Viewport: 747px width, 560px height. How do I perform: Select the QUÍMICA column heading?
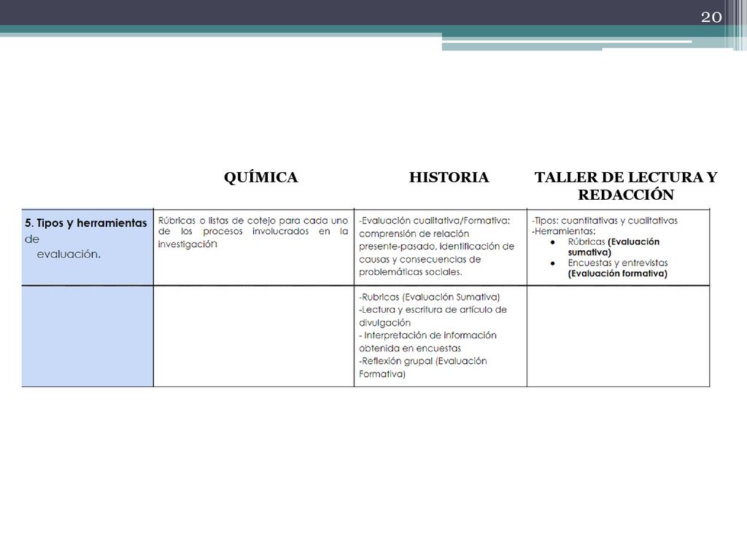click(260, 177)
